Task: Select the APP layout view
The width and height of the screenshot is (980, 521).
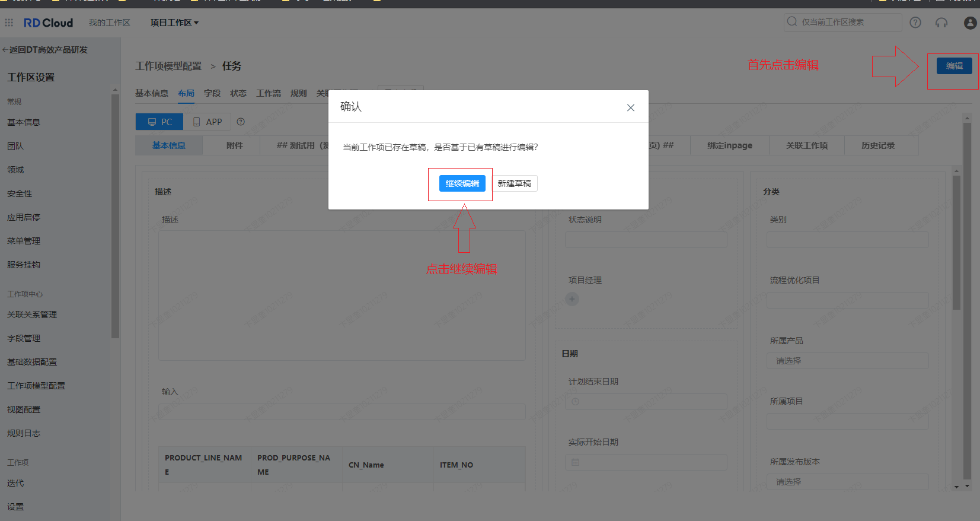Action: coord(207,122)
